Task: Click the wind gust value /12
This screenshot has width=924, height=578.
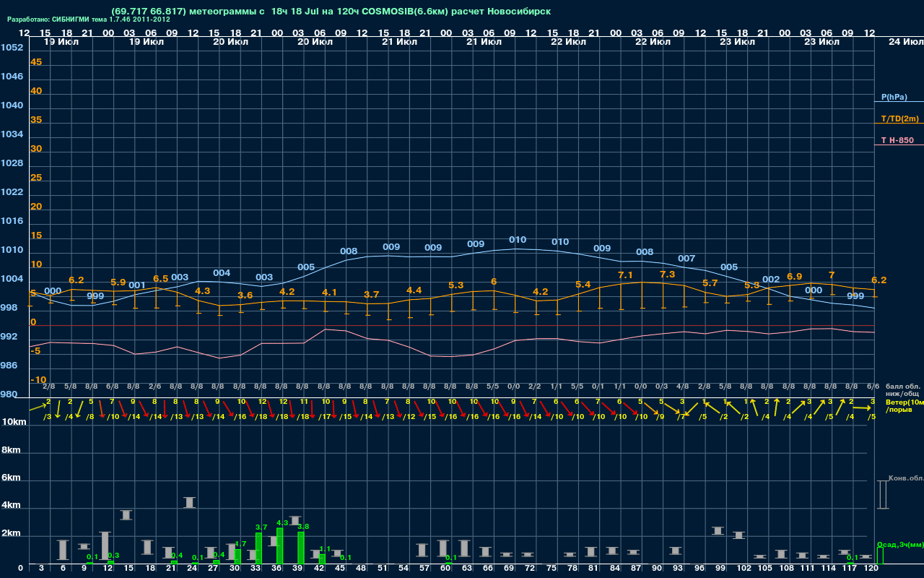Action: (409, 417)
